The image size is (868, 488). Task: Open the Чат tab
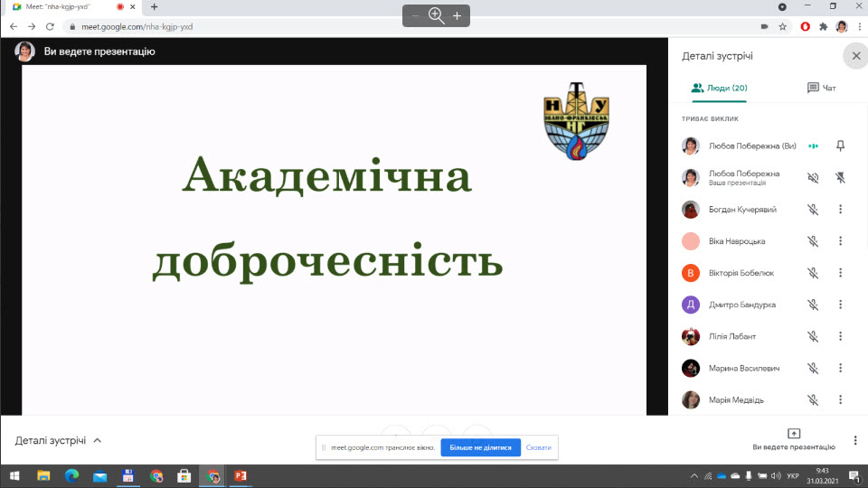[x=822, y=88]
